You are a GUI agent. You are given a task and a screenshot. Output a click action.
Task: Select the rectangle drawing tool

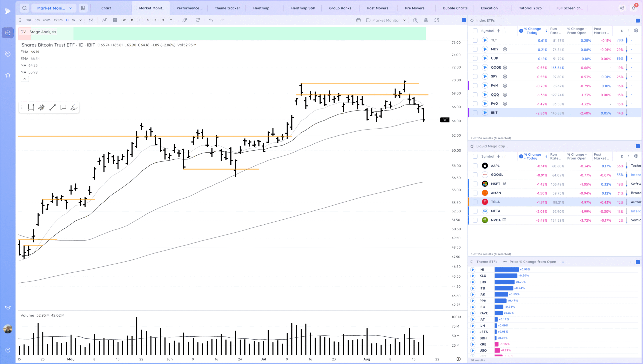pos(31,107)
